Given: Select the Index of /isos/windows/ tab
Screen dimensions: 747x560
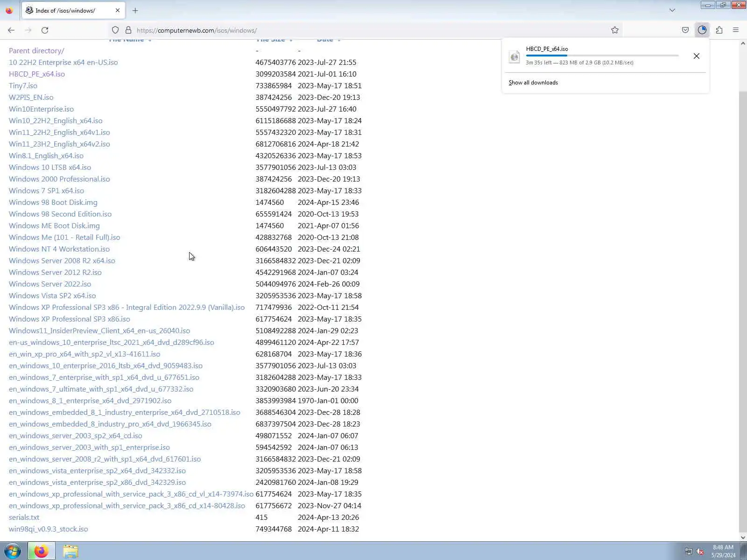Looking at the screenshot, I should pyautogui.click(x=73, y=10).
